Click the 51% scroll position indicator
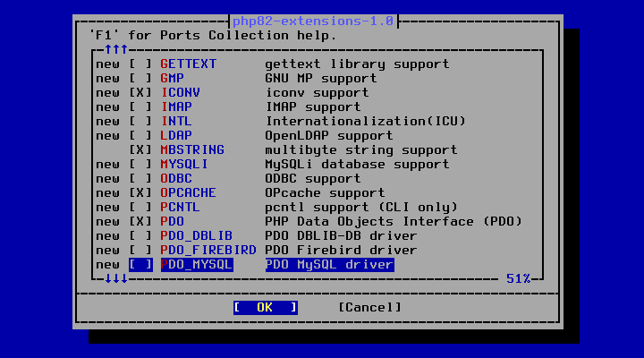 click(518, 278)
